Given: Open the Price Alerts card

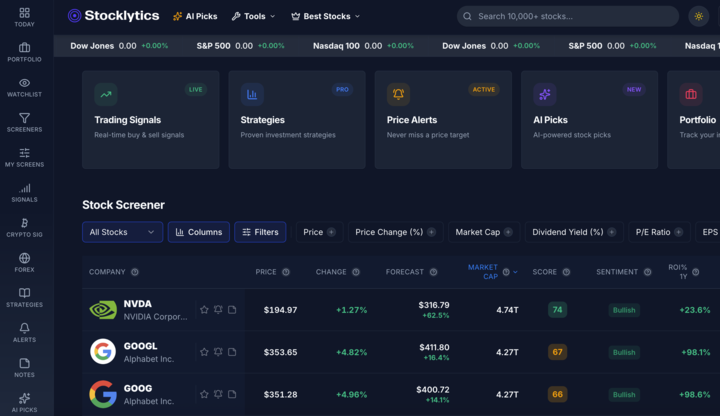Looking at the screenshot, I should pos(443,119).
